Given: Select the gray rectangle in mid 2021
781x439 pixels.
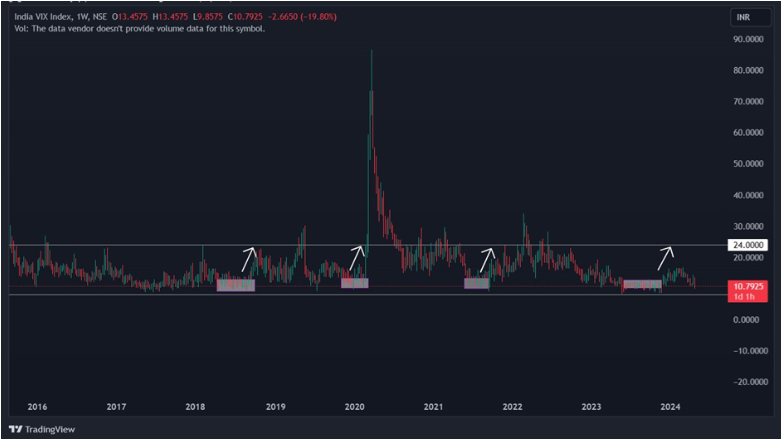Looking at the screenshot, I should (476, 284).
